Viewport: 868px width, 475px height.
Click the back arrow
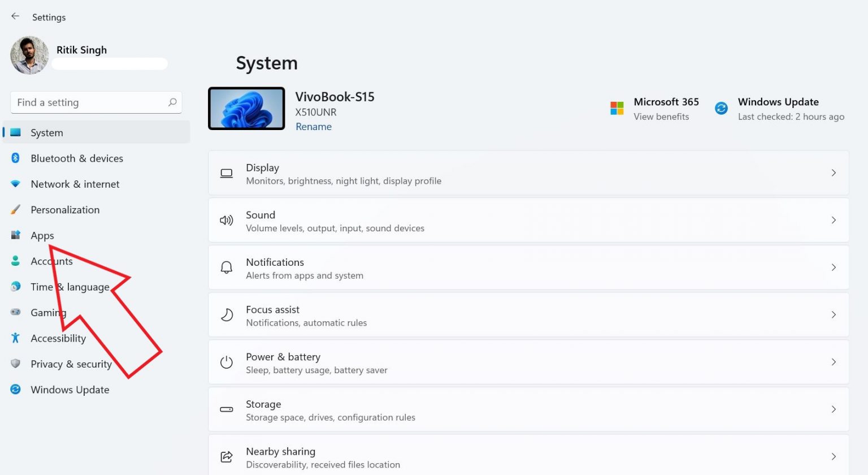click(x=15, y=16)
